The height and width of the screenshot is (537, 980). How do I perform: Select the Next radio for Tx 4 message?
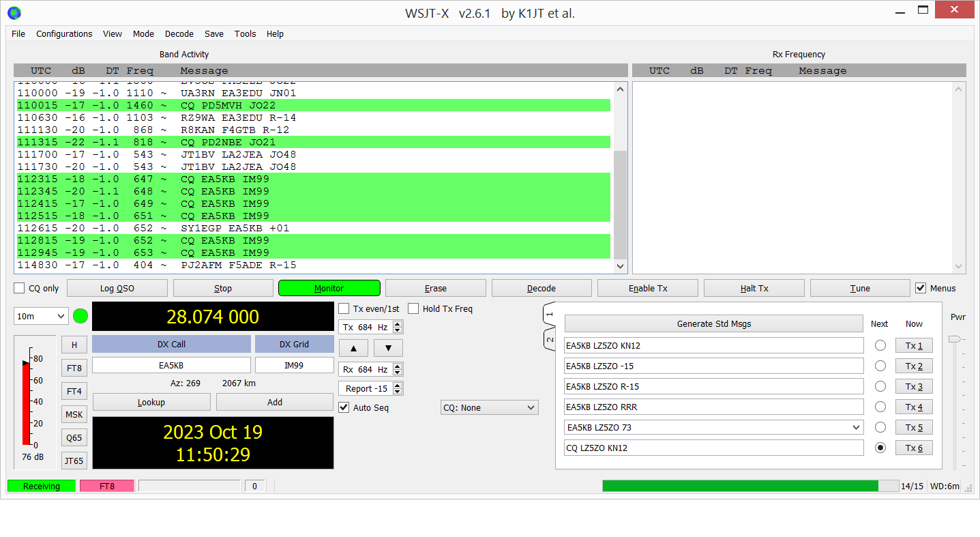880,407
